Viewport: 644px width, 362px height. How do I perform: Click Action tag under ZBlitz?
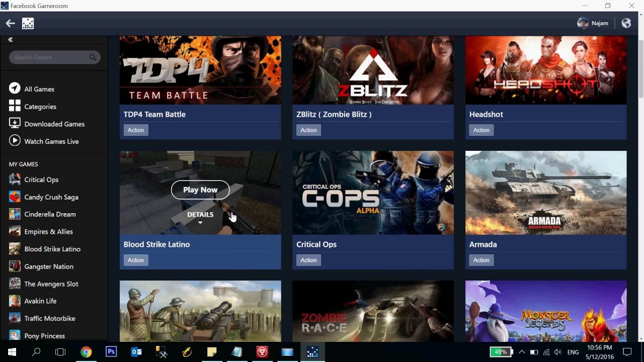pyautogui.click(x=308, y=130)
